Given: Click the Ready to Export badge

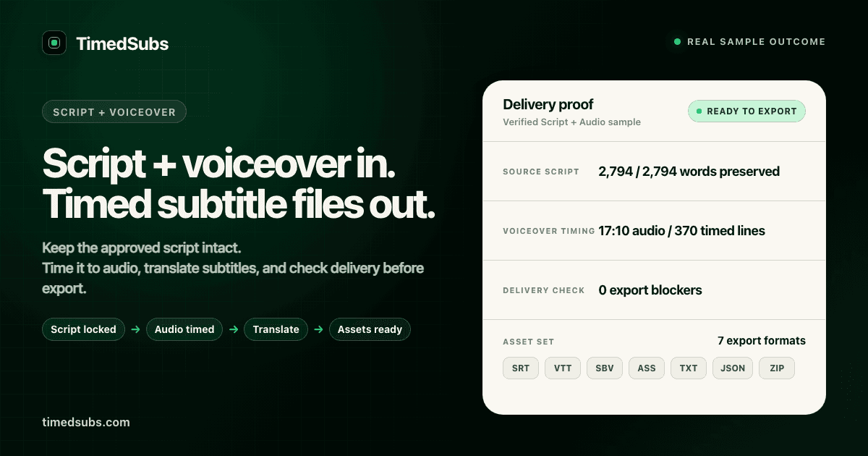Looking at the screenshot, I should point(746,111).
